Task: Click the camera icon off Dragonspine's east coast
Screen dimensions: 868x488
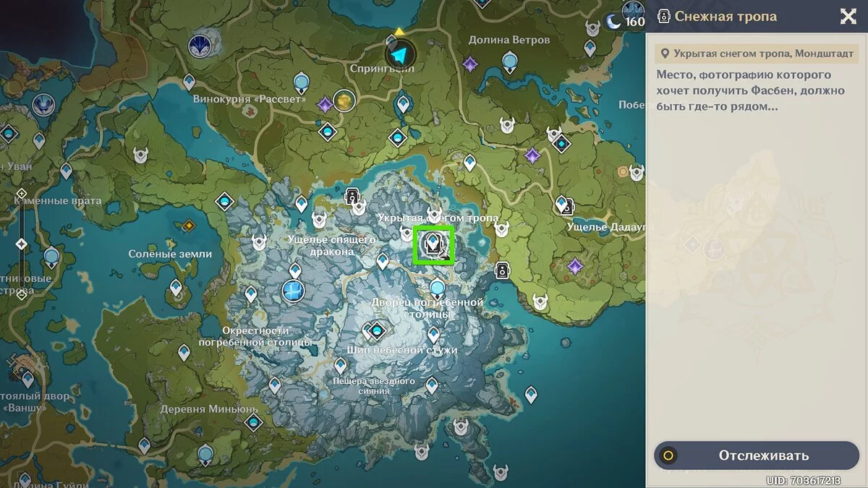Action: point(502,270)
